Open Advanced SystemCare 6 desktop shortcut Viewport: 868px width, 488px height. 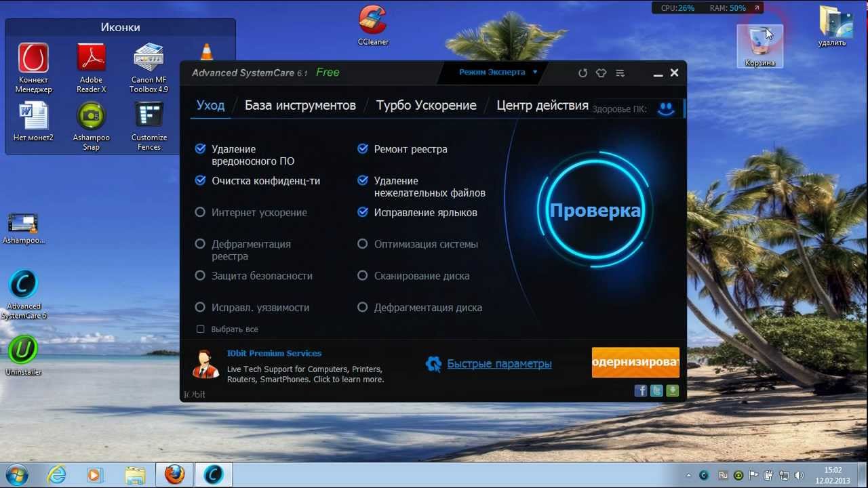coord(23,295)
